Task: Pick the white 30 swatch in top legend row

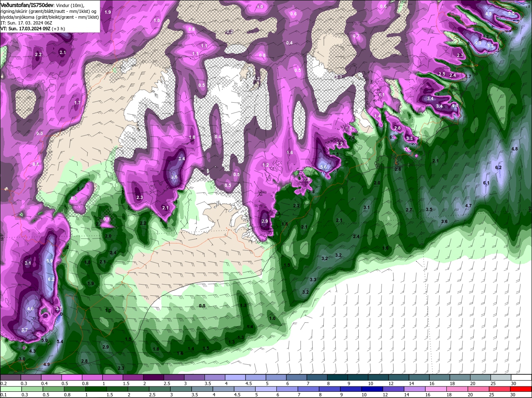Action: pyautogui.click(x=522, y=377)
